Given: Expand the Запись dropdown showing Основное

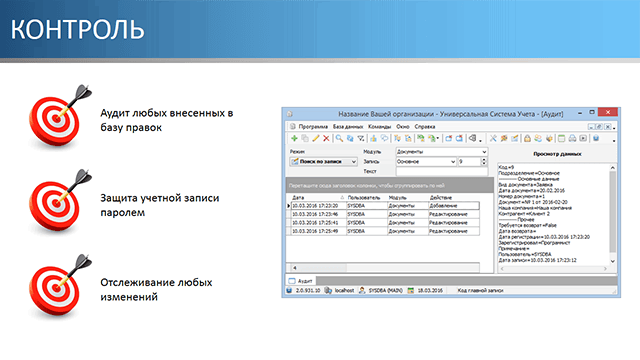Looking at the screenshot, I should 426,162.
